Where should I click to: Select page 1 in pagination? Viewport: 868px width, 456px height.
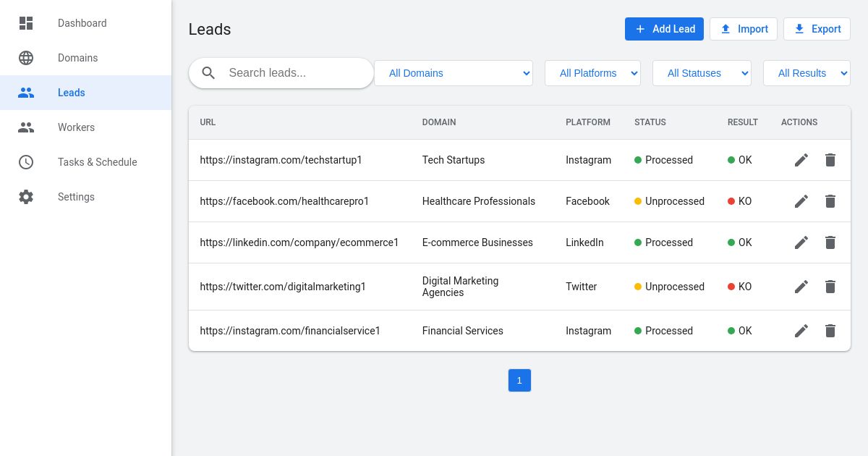(x=519, y=380)
